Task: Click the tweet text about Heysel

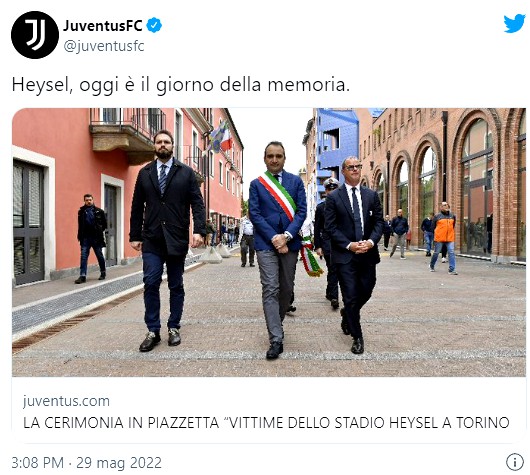Action: pos(181,85)
